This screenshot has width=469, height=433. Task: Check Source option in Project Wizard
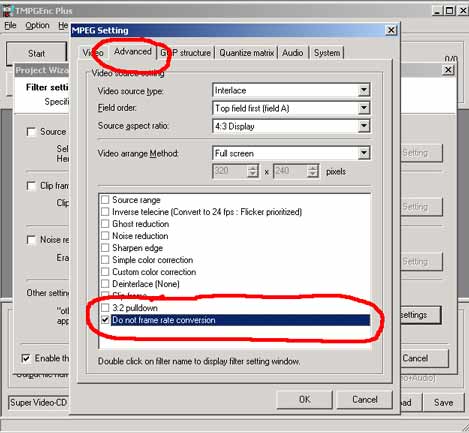[x=31, y=132]
